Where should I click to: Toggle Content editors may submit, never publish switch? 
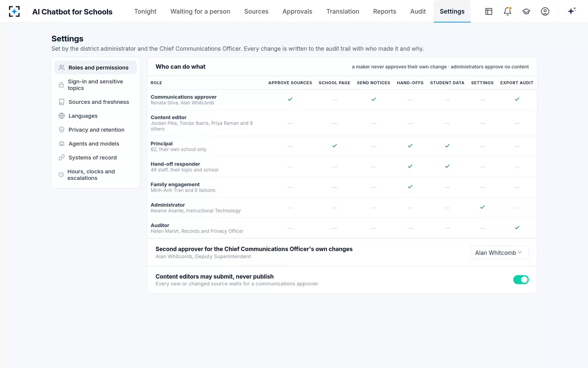tap(521, 280)
